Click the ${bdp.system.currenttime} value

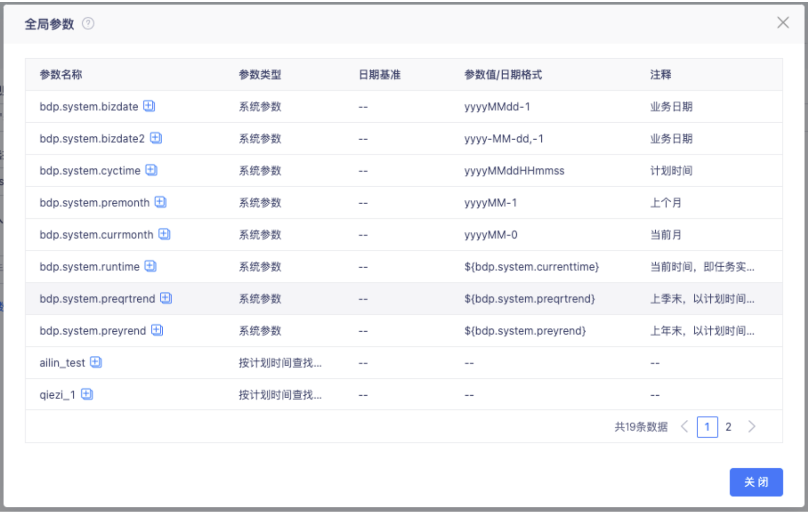(532, 267)
